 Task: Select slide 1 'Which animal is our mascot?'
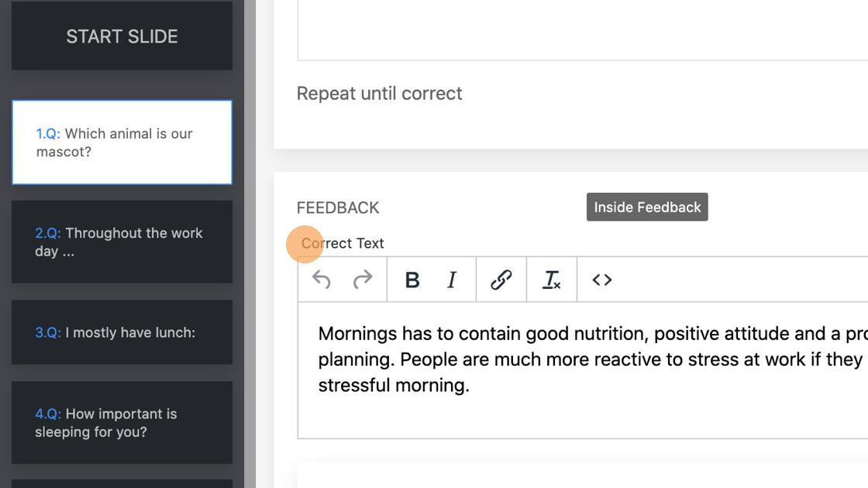coord(122,143)
